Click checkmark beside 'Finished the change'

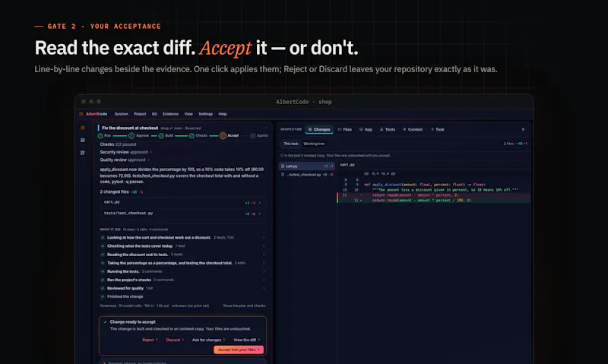(103, 296)
